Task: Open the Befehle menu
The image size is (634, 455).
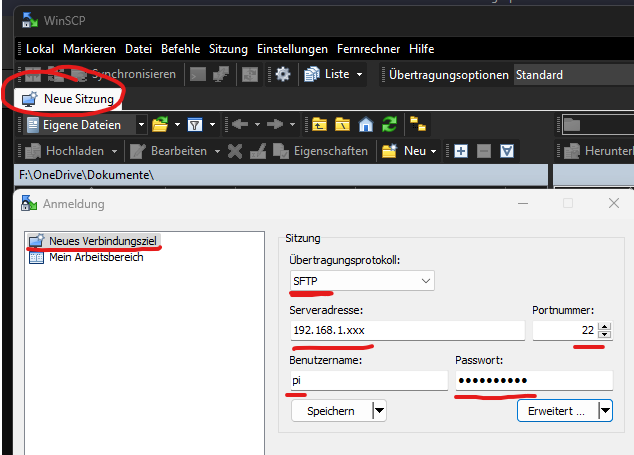Action: click(180, 49)
